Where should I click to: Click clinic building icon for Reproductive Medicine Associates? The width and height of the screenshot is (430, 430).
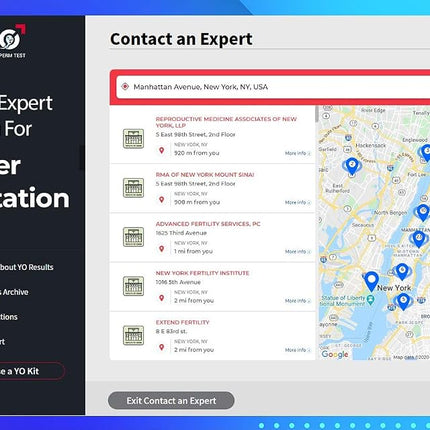[x=133, y=138]
